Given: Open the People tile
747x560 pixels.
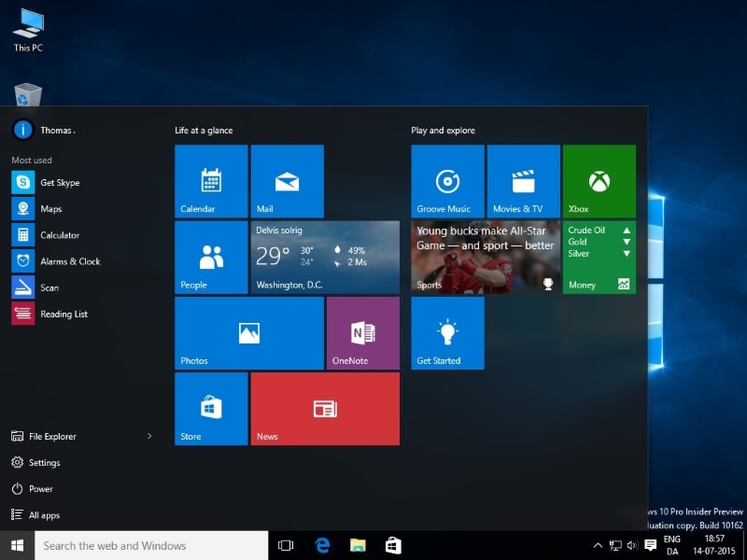Looking at the screenshot, I should (x=211, y=257).
